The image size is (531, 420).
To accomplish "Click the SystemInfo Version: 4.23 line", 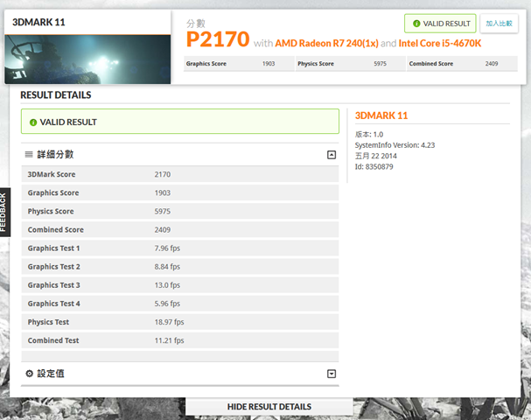I will (395, 145).
